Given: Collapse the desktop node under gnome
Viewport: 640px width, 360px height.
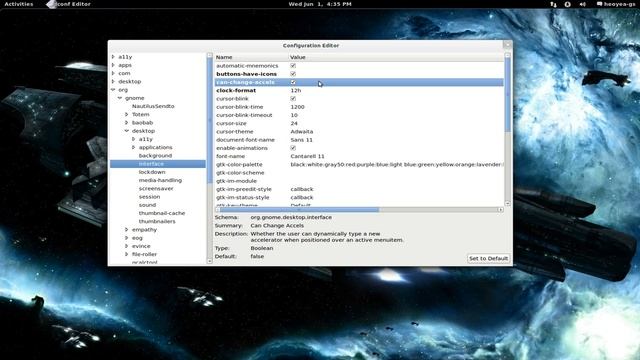Looking at the screenshot, I should click(x=127, y=131).
